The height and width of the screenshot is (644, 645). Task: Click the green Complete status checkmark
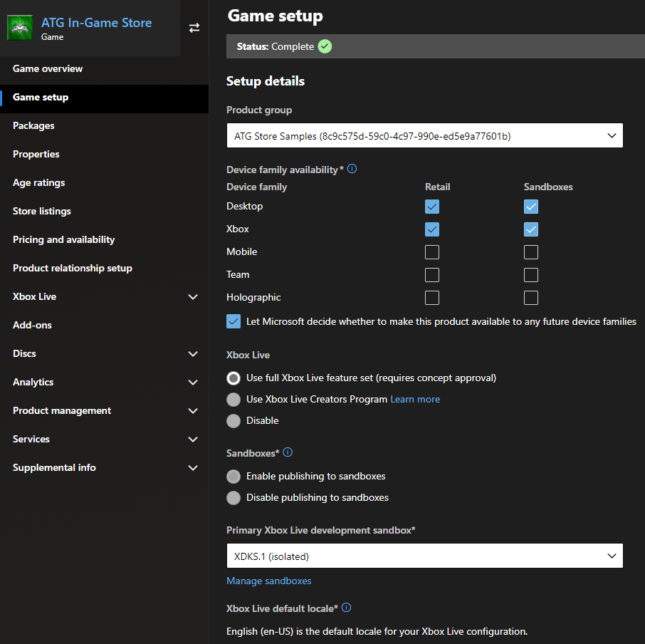(325, 46)
